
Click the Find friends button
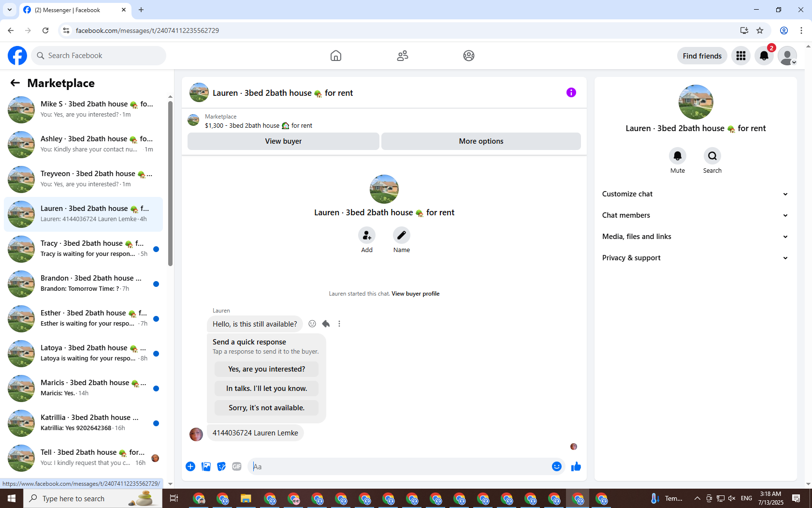[x=702, y=56]
